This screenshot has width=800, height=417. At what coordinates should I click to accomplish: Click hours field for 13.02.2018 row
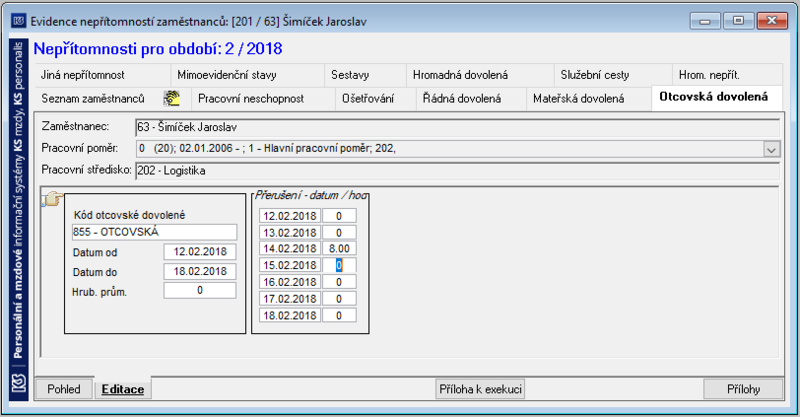pos(339,233)
